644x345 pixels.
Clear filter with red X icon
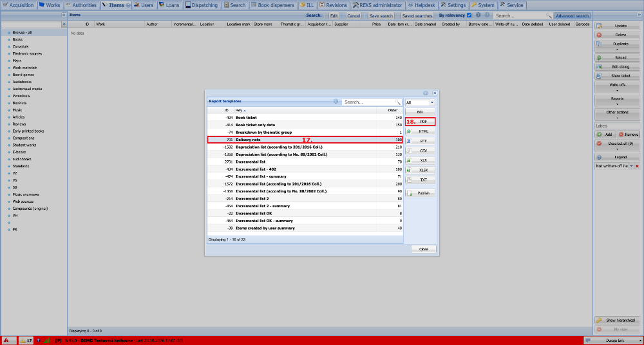click(x=638, y=166)
